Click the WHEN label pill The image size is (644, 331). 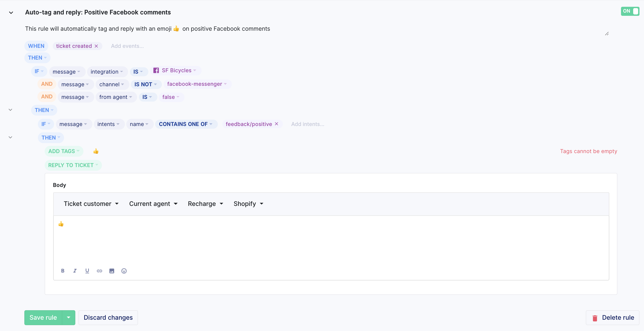coord(36,46)
